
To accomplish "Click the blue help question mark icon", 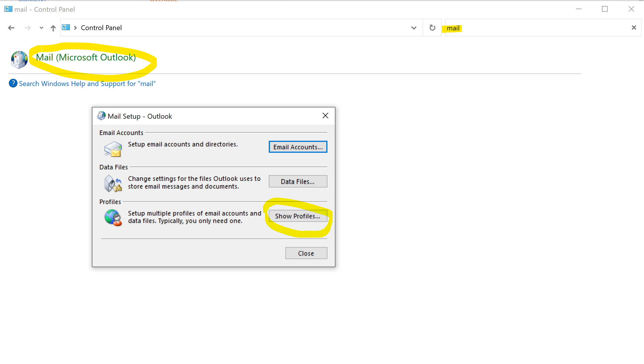I will [13, 83].
